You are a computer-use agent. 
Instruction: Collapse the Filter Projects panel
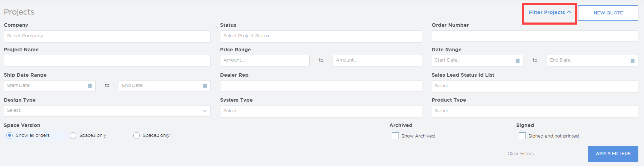click(549, 12)
